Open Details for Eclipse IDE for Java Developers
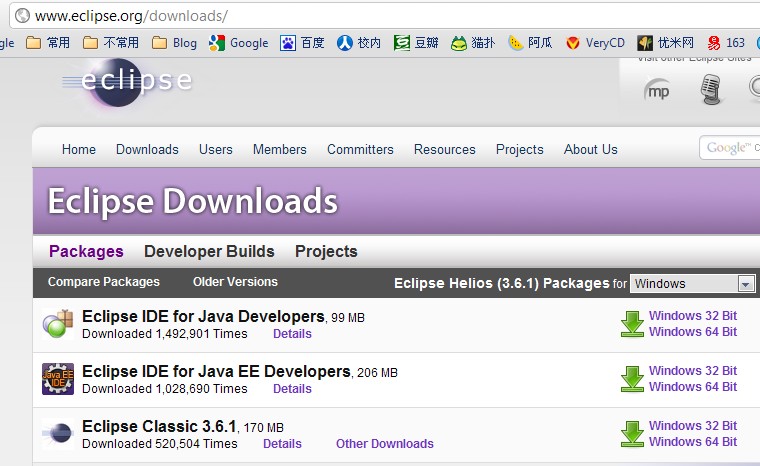 click(292, 334)
